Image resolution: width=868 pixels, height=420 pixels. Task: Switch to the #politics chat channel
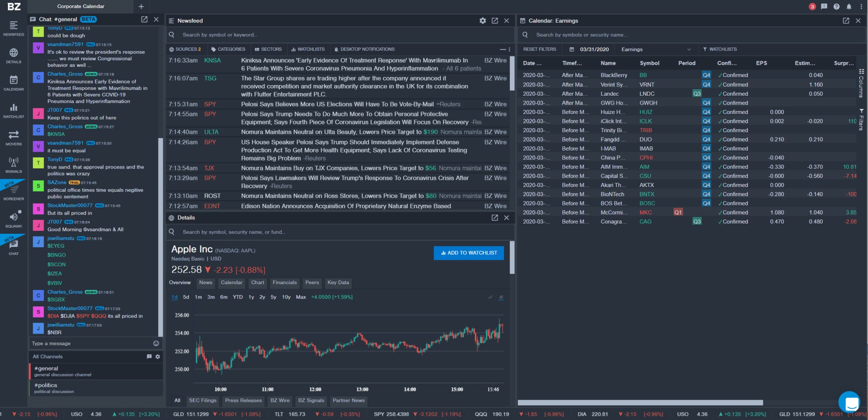tap(45, 385)
